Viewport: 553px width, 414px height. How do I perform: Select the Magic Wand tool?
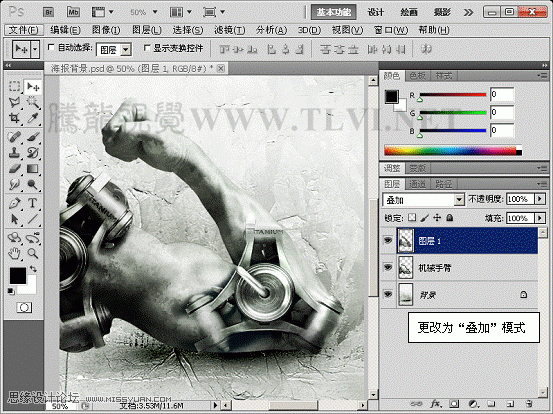(x=33, y=102)
